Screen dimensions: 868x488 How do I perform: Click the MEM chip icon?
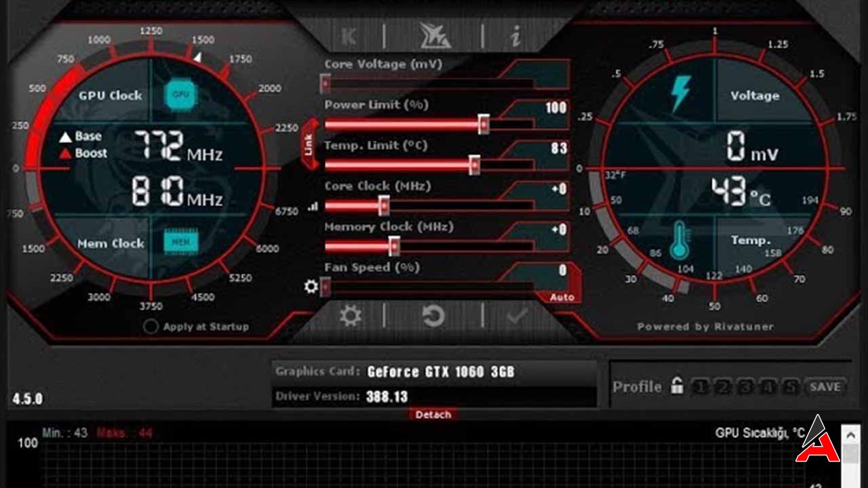(180, 241)
